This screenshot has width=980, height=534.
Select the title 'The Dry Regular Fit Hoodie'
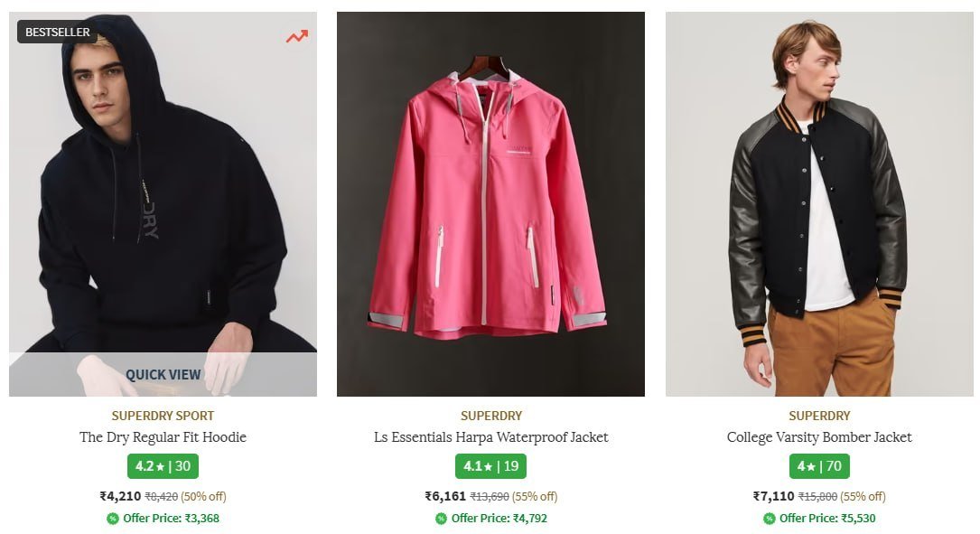[163, 437]
